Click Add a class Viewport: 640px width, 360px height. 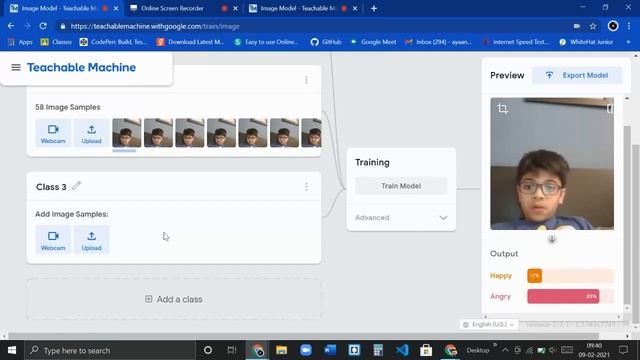(x=174, y=299)
